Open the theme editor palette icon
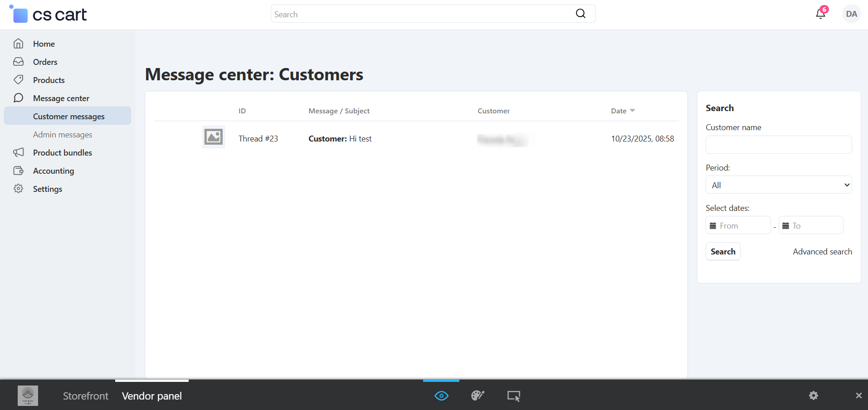 click(x=477, y=395)
